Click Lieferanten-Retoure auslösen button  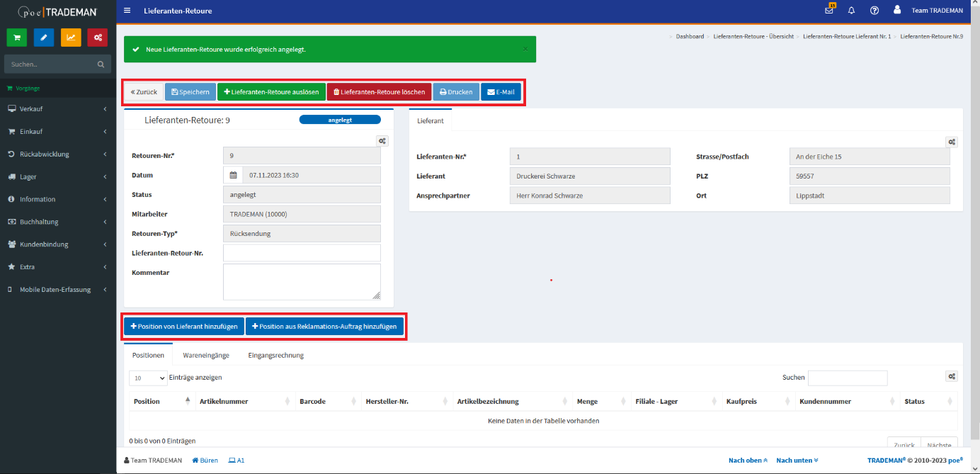coord(271,92)
